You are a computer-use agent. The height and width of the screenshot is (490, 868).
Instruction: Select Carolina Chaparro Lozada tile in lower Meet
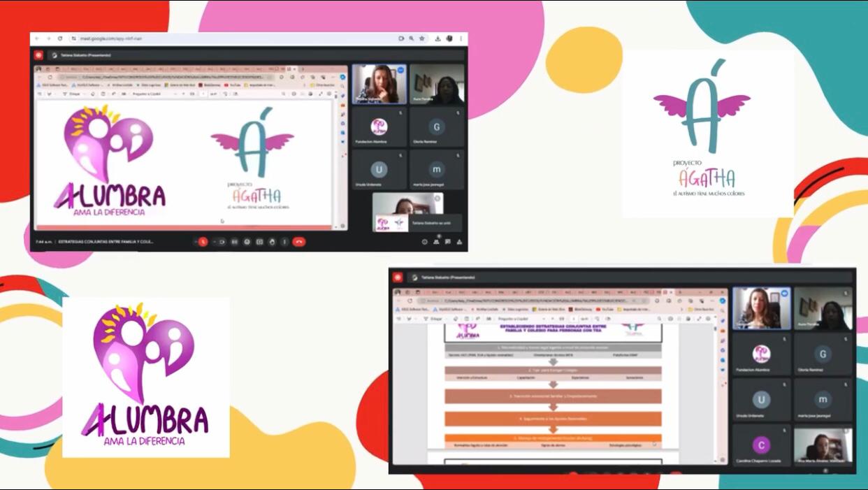click(x=761, y=445)
